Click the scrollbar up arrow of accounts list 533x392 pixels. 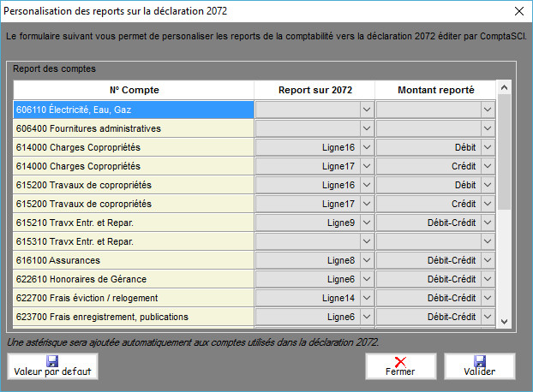tap(504, 87)
